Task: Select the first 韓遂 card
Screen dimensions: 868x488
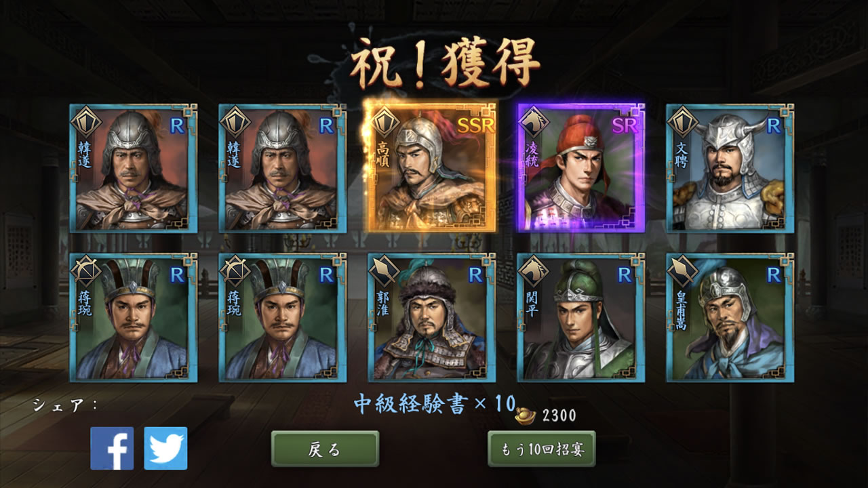Action: tap(133, 169)
